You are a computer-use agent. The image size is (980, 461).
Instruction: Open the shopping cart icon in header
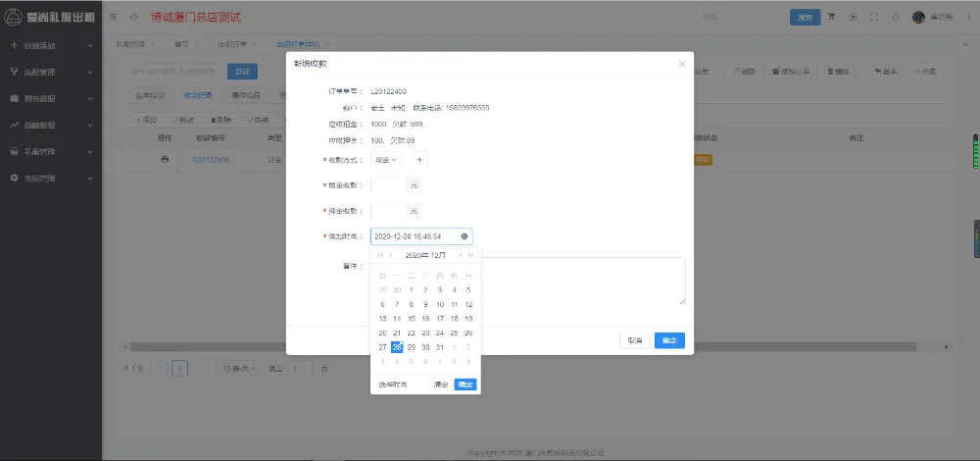832,17
